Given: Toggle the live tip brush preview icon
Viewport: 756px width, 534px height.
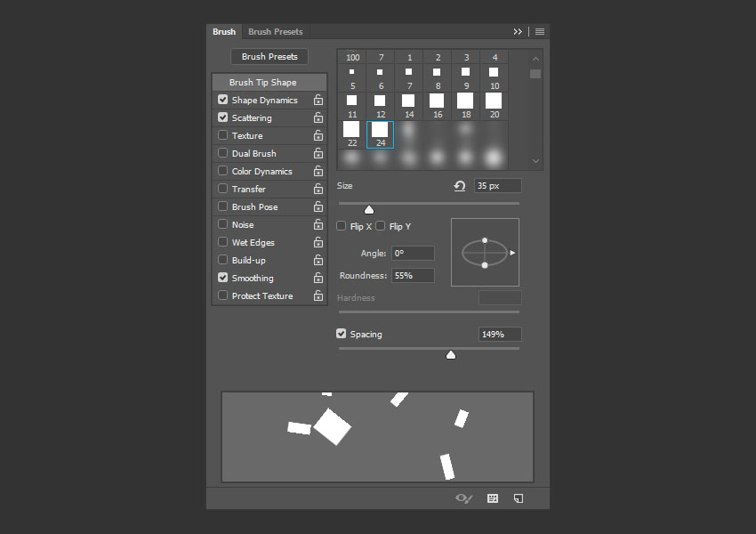Looking at the screenshot, I should tap(463, 498).
